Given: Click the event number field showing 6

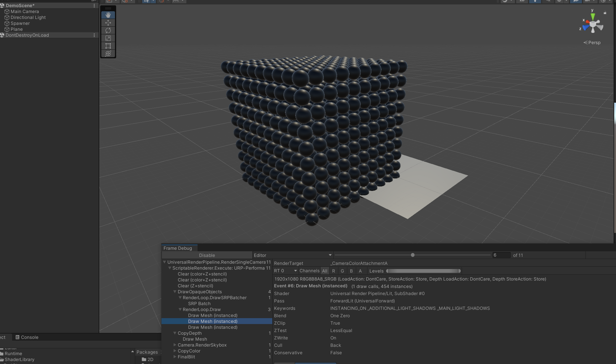Looking at the screenshot, I should (502, 255).
